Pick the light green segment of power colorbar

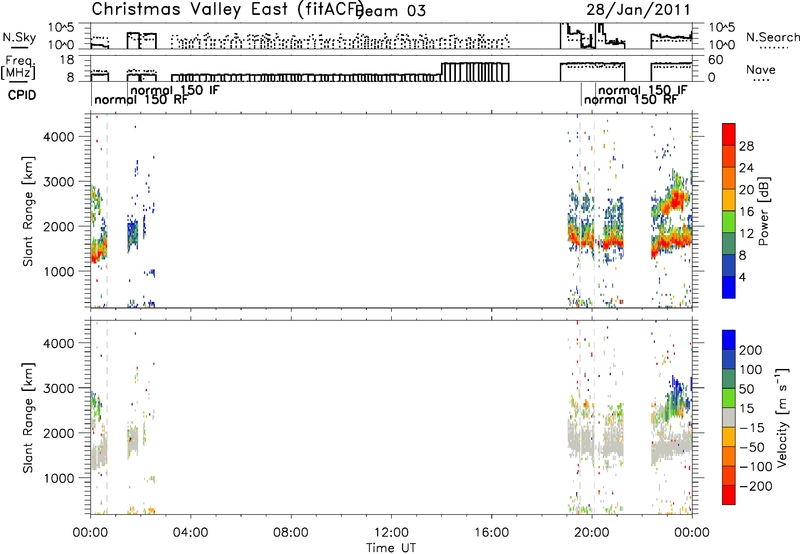point(729,222)
